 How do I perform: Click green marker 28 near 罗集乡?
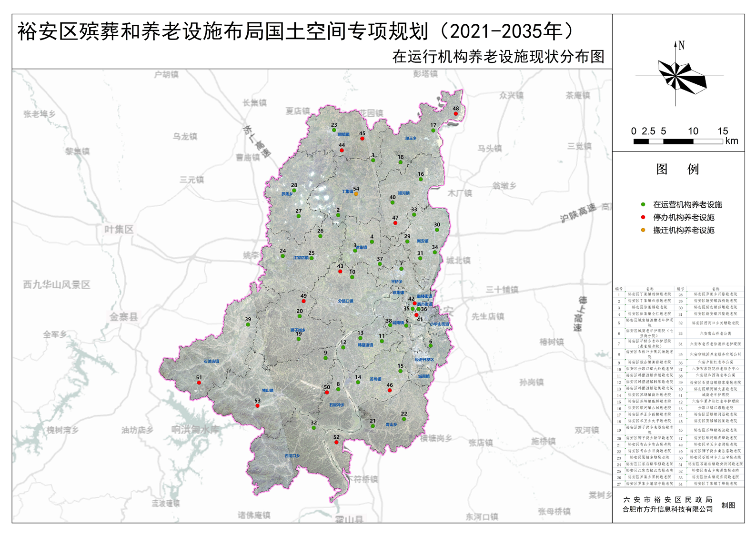[x=294, y=190]
